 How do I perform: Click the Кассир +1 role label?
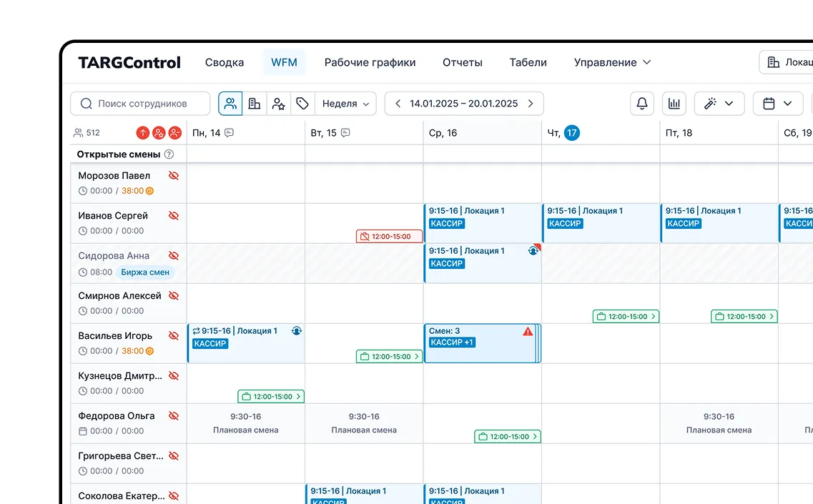452,342
